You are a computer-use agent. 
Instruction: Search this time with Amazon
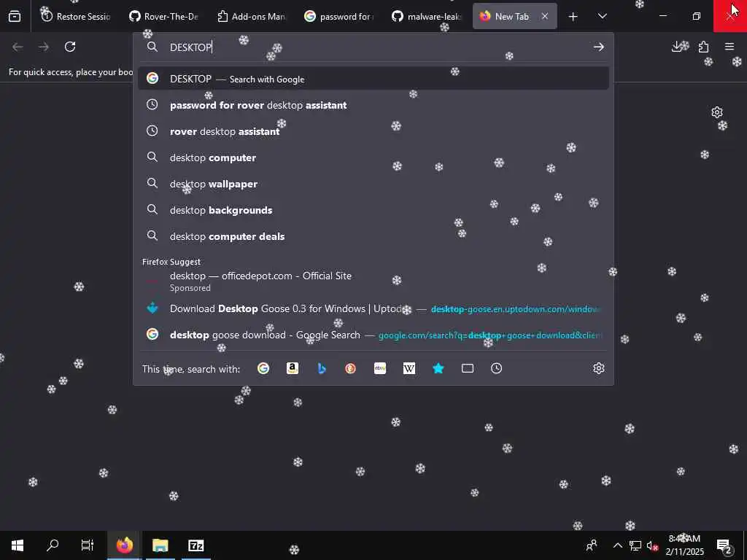(293, 368)
